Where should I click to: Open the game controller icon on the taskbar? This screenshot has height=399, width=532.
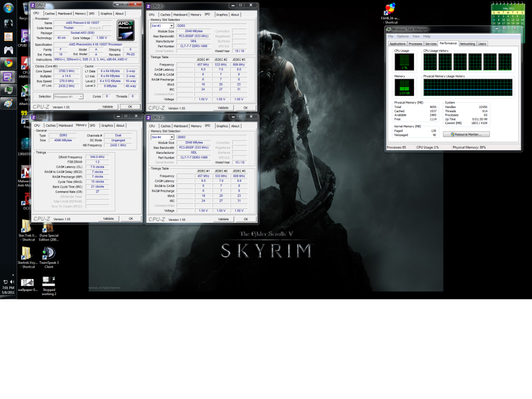(x=8, y=50)
